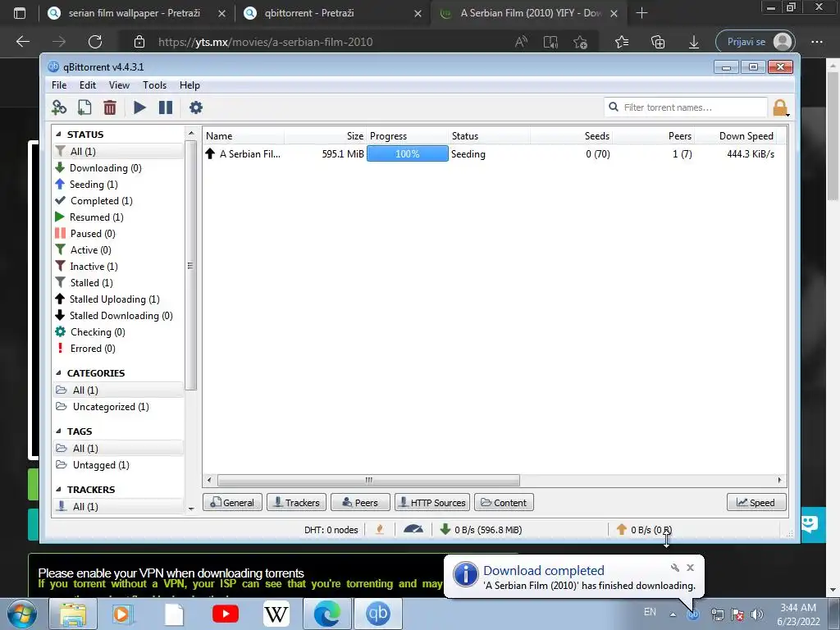
Task: Click the wrench icon in the notification balloon
Action: tap(675, 568)
